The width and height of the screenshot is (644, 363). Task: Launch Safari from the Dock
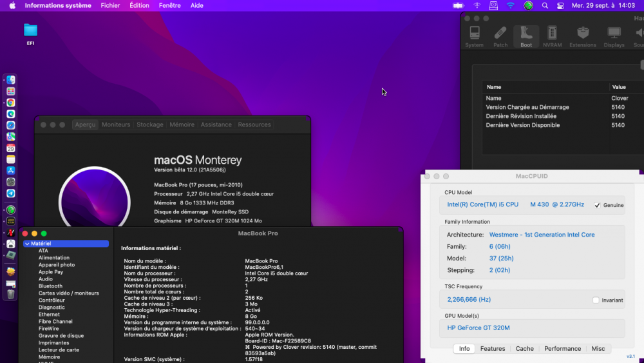pos(11,125)
